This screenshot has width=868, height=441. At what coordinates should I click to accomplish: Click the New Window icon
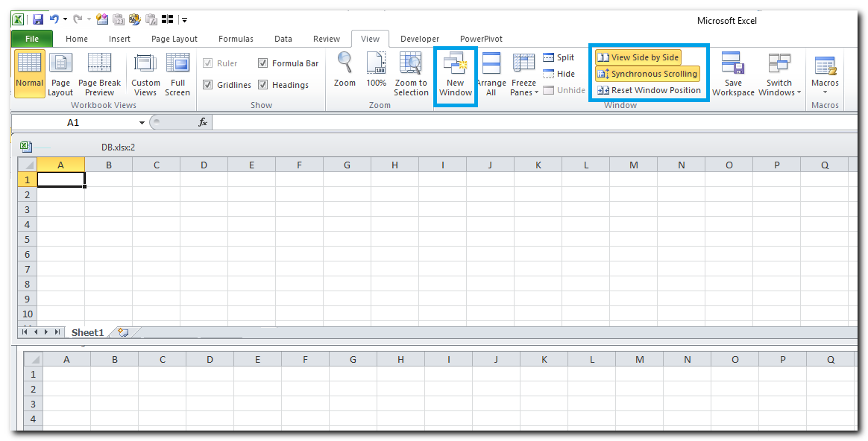tap(455, 66)
